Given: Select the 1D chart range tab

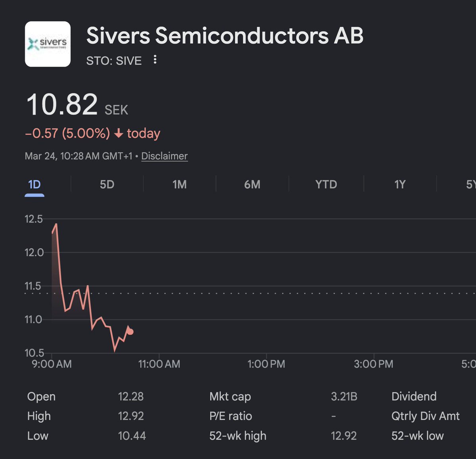Looking at the screenshot, I should pyautogui.click(x=35, y=184).
